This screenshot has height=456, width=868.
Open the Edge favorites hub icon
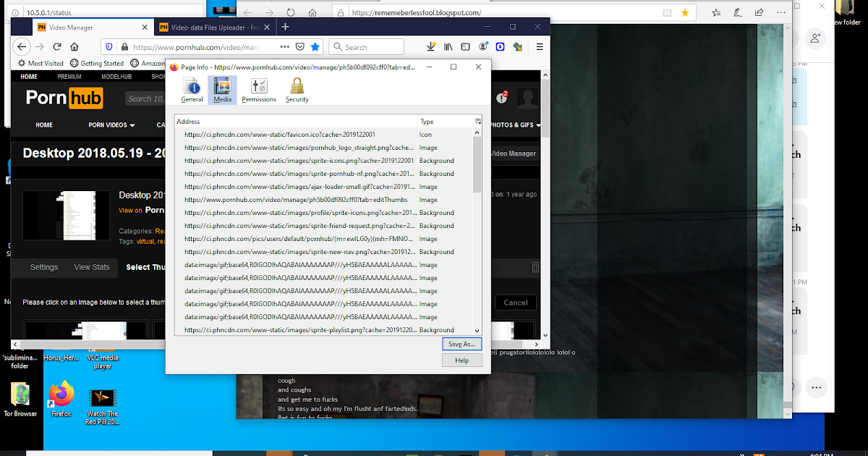click(716, 12)
